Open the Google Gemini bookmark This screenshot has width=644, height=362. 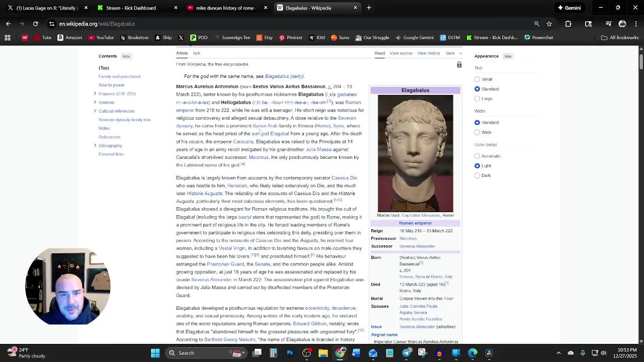pos(414,37)
